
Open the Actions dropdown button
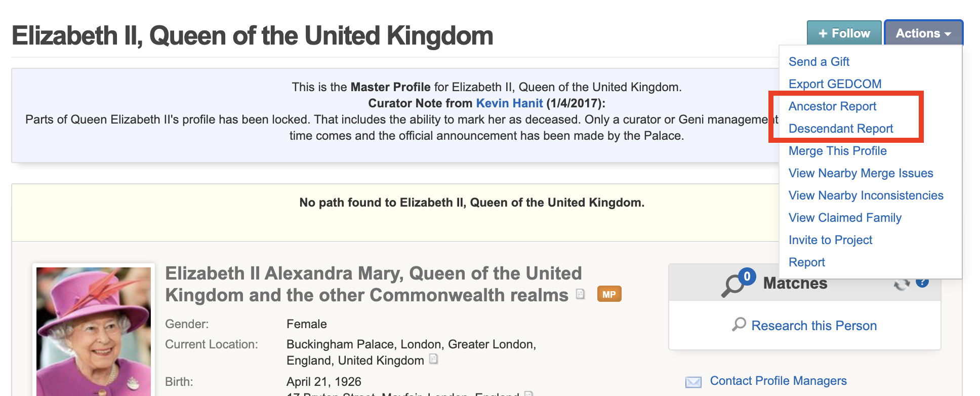point(923,33)
